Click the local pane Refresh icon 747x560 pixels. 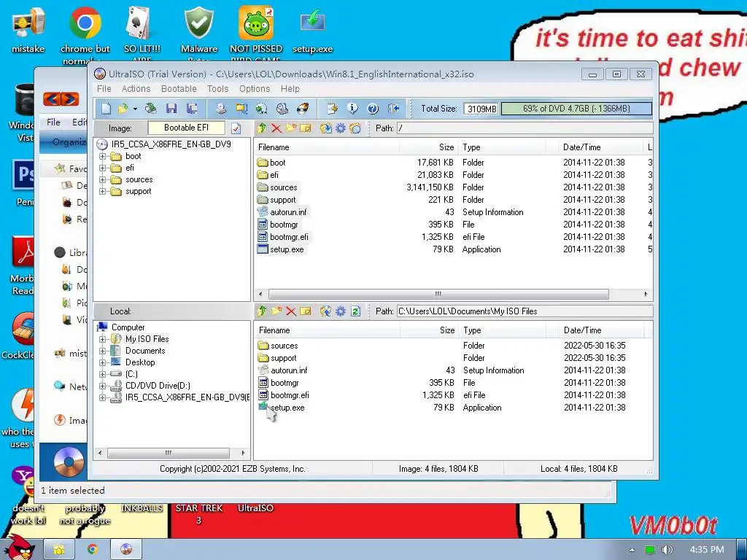355,311
